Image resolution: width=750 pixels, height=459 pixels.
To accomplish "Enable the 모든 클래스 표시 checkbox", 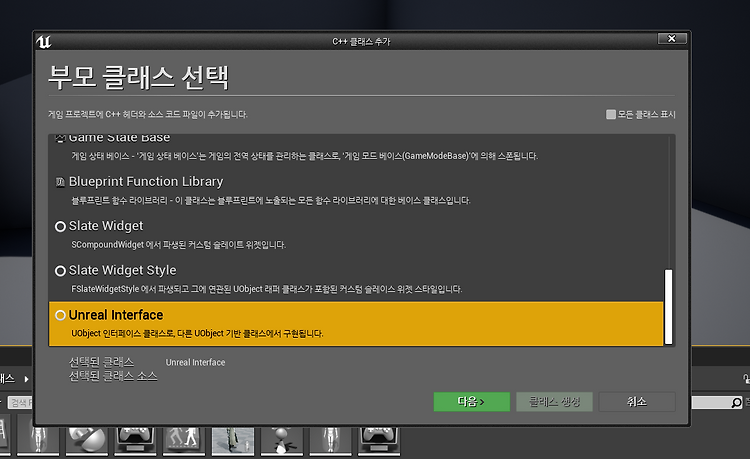I will click(x=611, y=114).
